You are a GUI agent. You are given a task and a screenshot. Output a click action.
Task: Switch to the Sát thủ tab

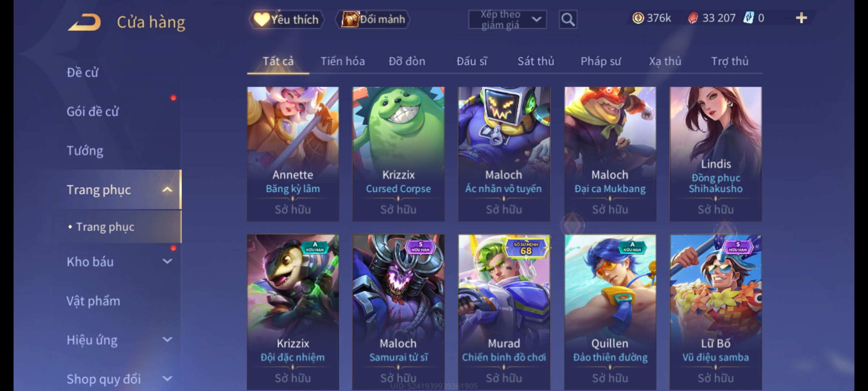pos(536,61)
